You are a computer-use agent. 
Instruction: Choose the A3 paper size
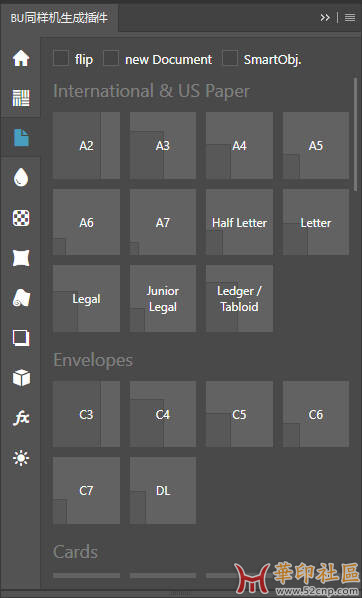pos(163,145)
